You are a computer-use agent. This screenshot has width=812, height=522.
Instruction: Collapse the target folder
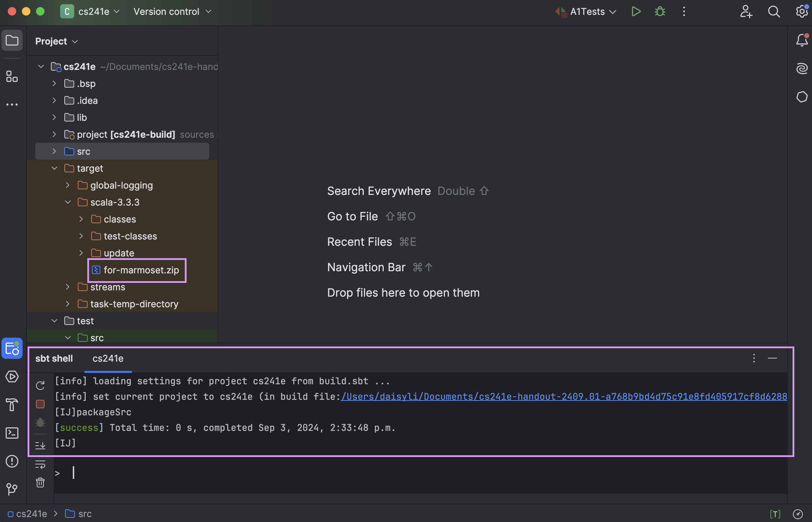tap(54, 168)
